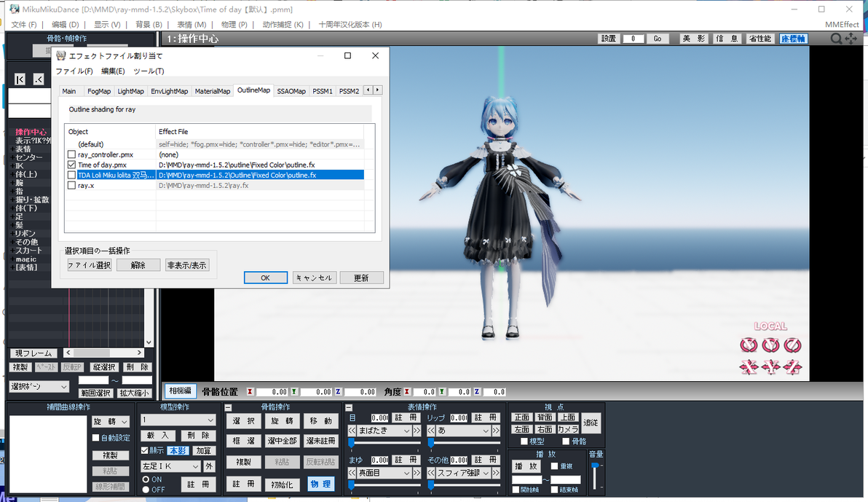Click the bone position X input field

271,392
